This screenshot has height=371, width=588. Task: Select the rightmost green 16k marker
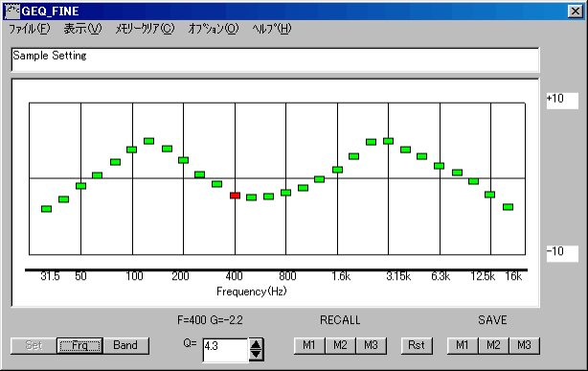508,207
